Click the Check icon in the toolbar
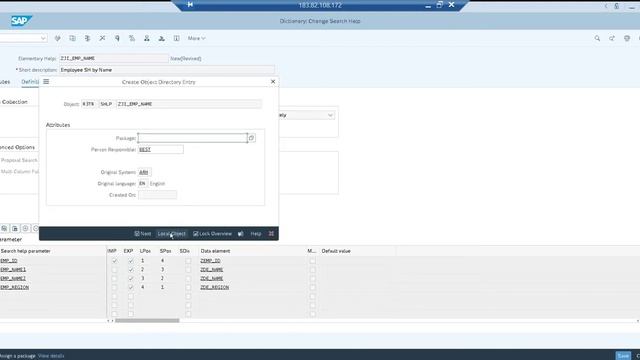The image size is (640, 360). pos(58,38)
